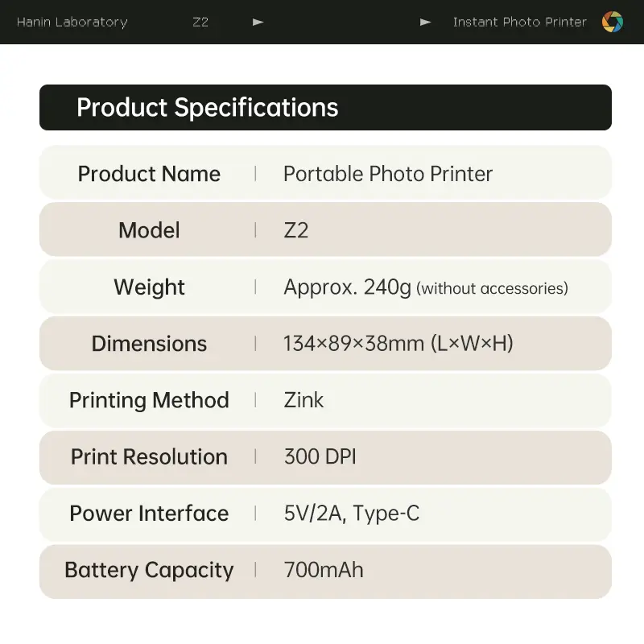The width and height of the screenshot is (644, 644).
Task: Select the Product Name row label
Action: pos(149,174)
